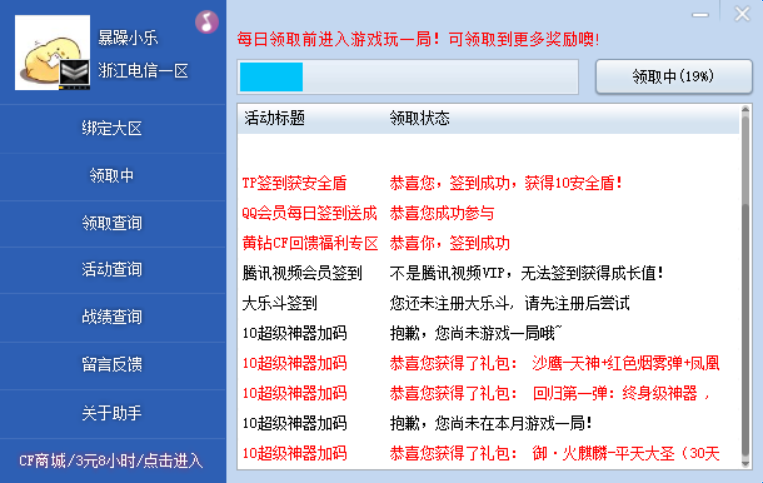
Task: Click the CF商城 3元8小时 link
Action: click(x=112, y=460)
